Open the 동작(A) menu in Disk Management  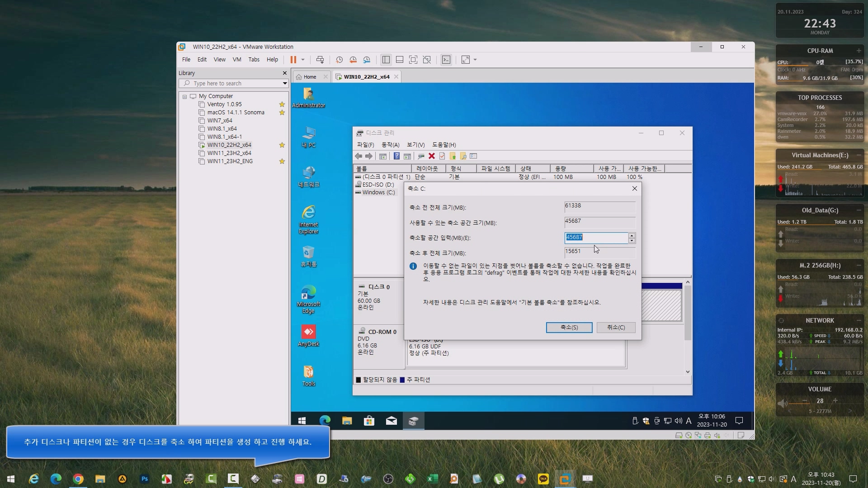[390, 145]
